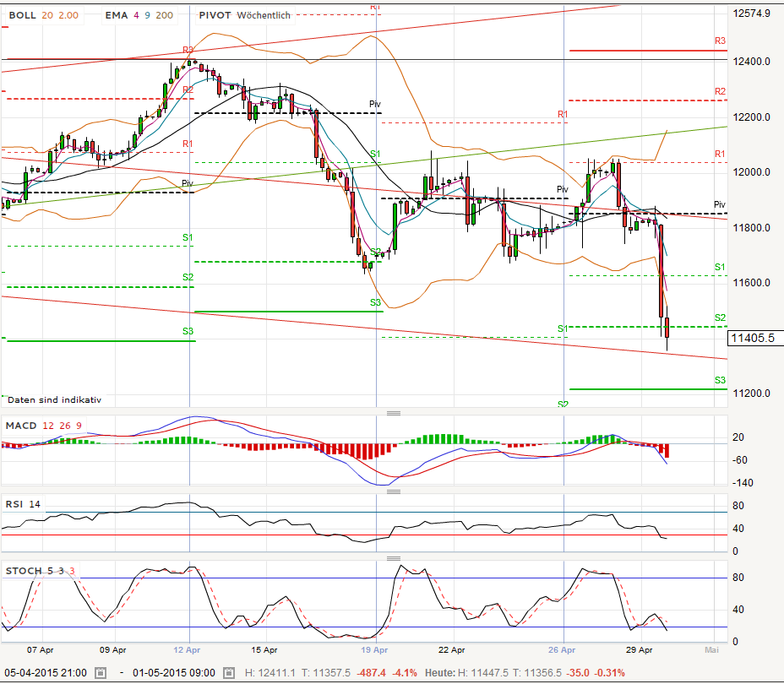Screen dimensions: 784x684
Task: Select the RSI 14 indicator label
Action: click(x=23, y=504)
